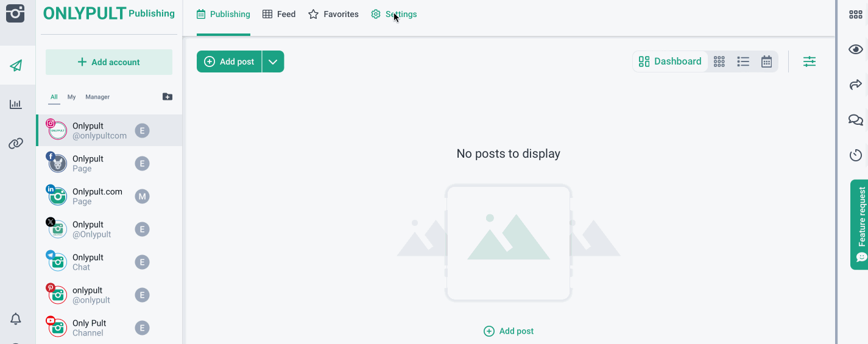This screenshot has width=868, height=344.
Task: Select the Dashboard view toggle
Action: (x=670, y=61)
